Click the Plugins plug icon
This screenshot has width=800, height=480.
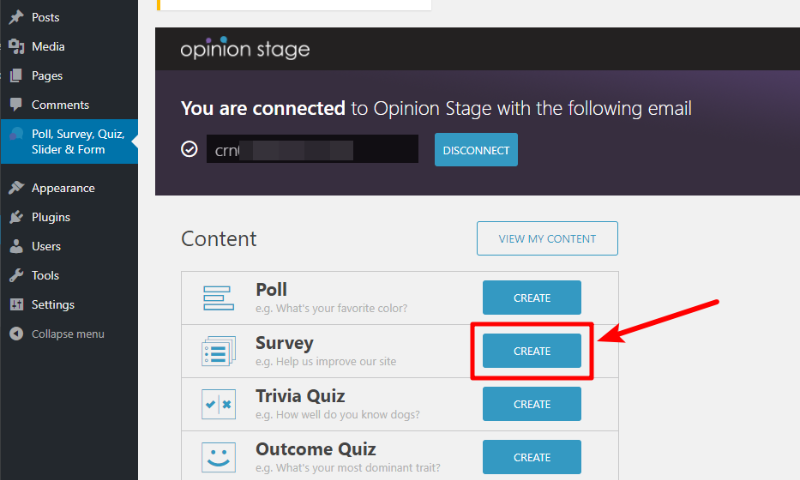point(16,217)
